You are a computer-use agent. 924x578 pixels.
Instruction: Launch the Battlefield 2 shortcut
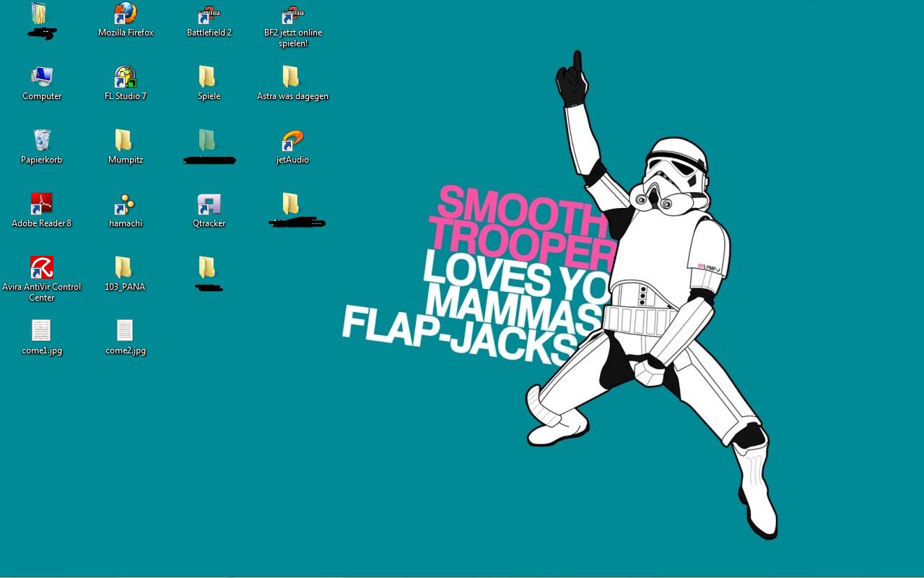coord(209,20)
